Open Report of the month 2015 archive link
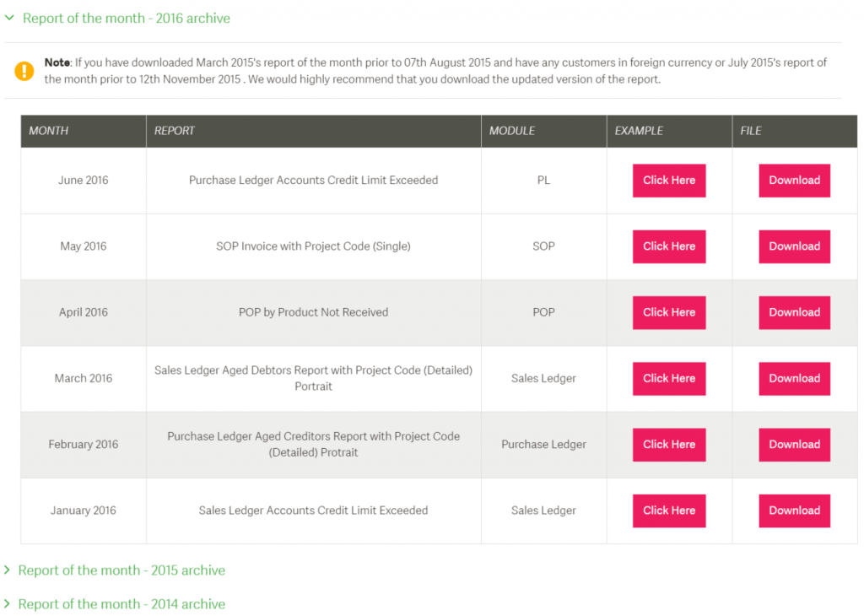 click(x=121, y=570)
